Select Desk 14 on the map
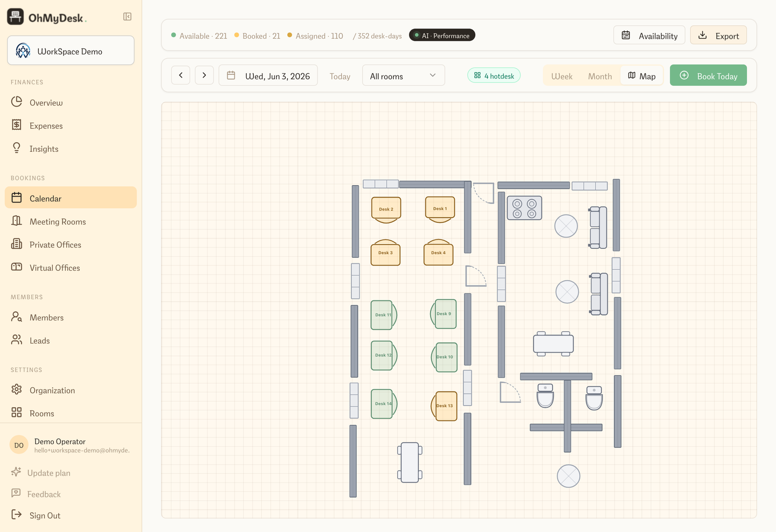Image resolution: width=776 pixels, height=532 pixels. [x=384, y=404]
